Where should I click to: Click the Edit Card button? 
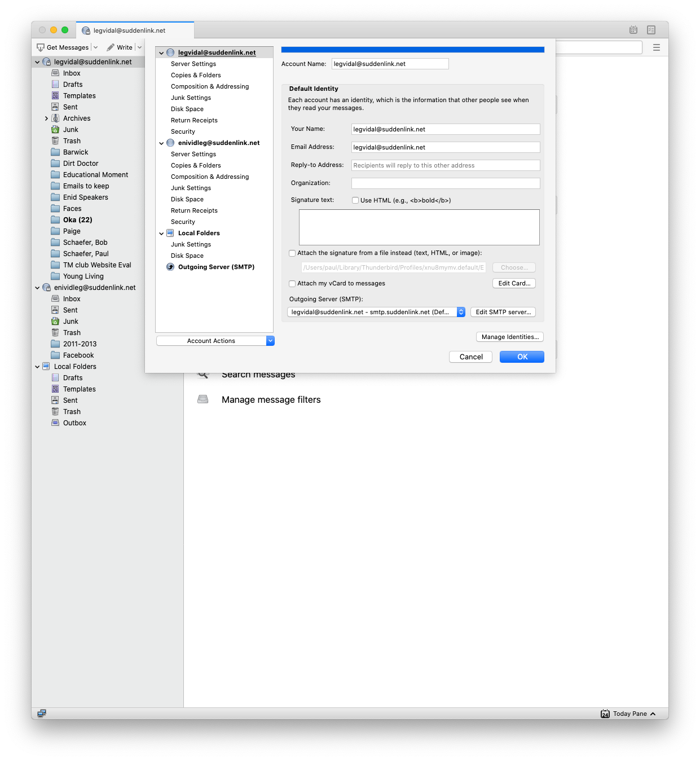click(x=514, y=283)
